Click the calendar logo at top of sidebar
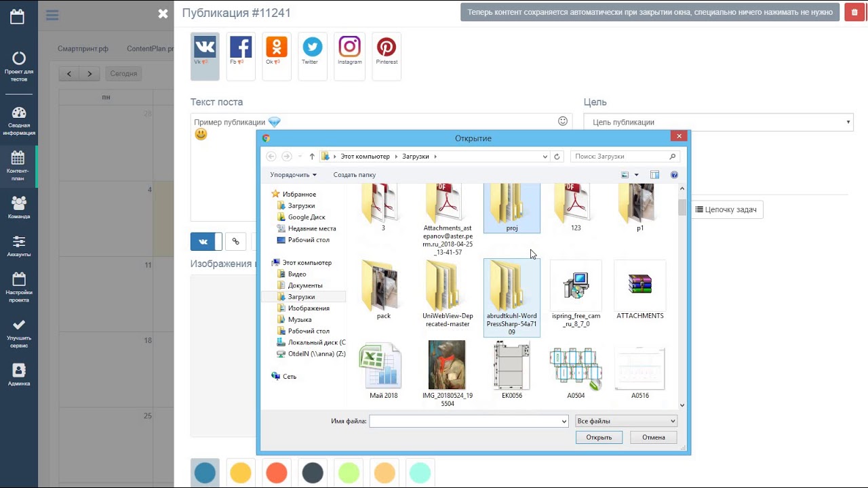868x488 pixels. coord(17,16)
